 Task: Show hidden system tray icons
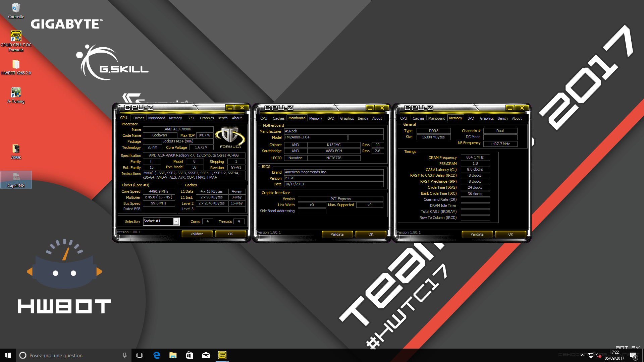click(583, 356)
